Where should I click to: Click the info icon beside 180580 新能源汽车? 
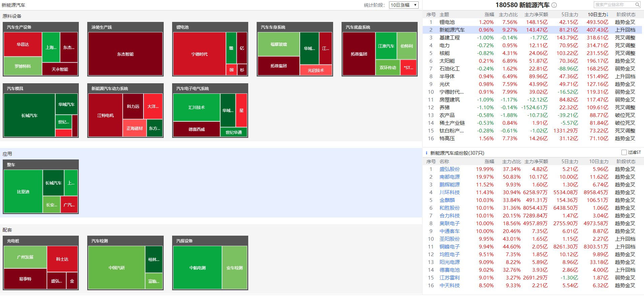tap(554, 5)
